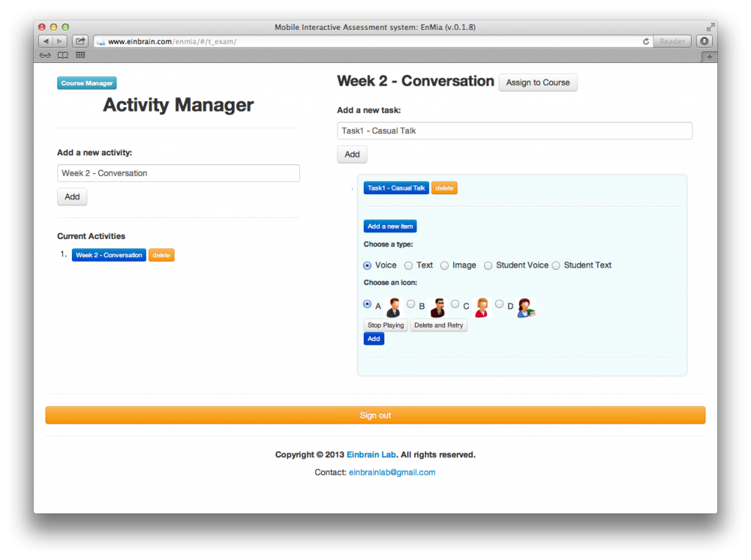Open a new tab with the plus button
This screenshot has width=751, height=560.
[709, 57]
